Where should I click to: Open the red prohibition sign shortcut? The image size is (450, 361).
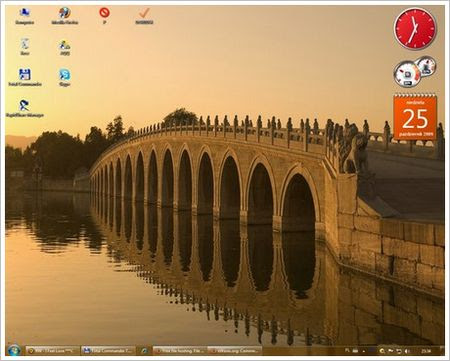[105, 16]
